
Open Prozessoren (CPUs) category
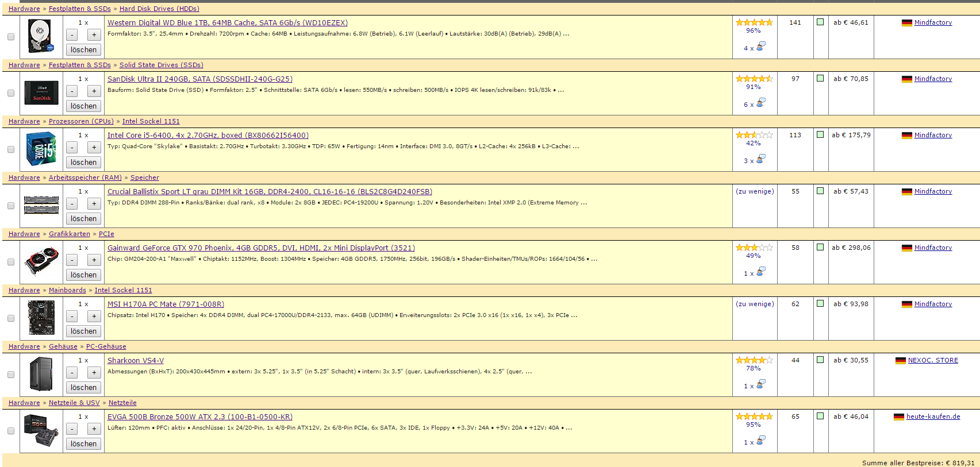(x=81, y=121)
